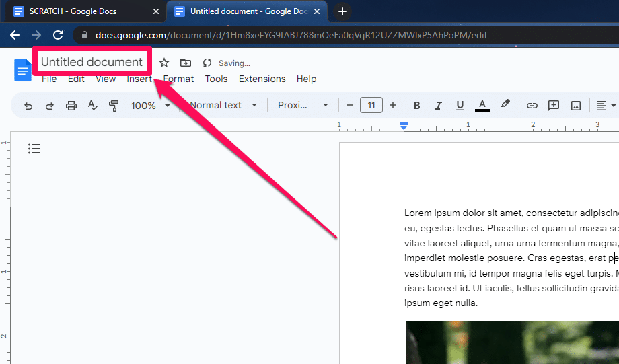Click the browser forward arrow
This screenshot has height=364, width=619.
pos(36,35)
